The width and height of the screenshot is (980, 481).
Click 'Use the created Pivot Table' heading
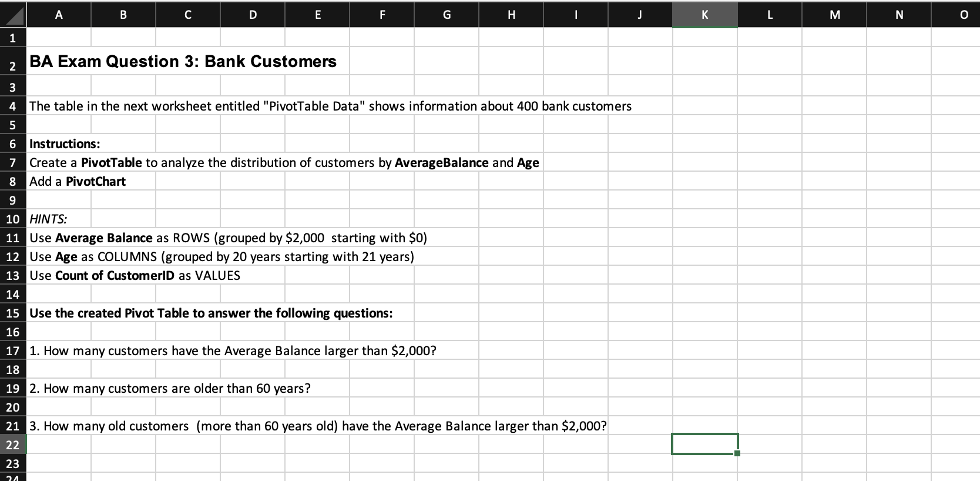click(211, 313)
